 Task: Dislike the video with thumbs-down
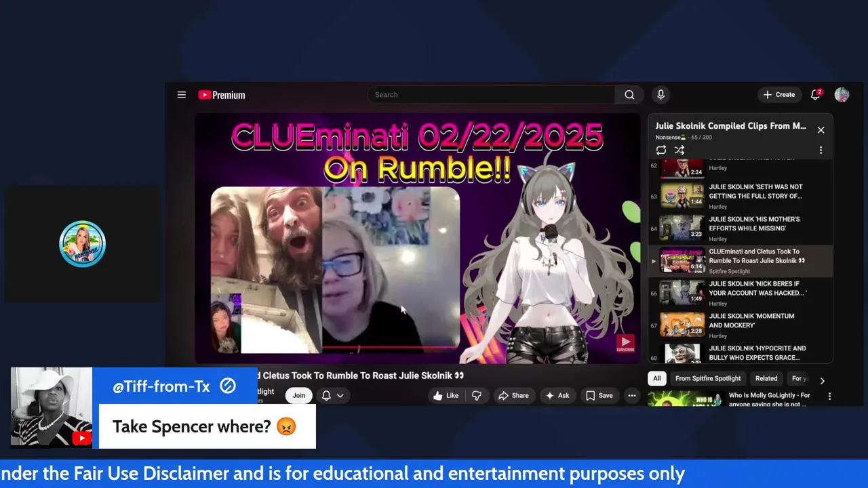477,396
